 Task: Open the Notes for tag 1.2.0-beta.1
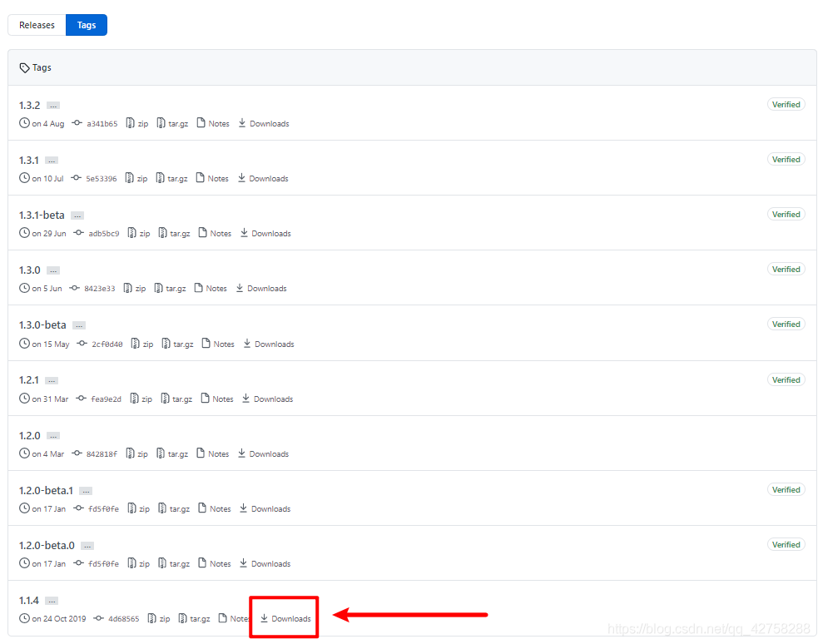pyautogui.click(x=215, y=508)
